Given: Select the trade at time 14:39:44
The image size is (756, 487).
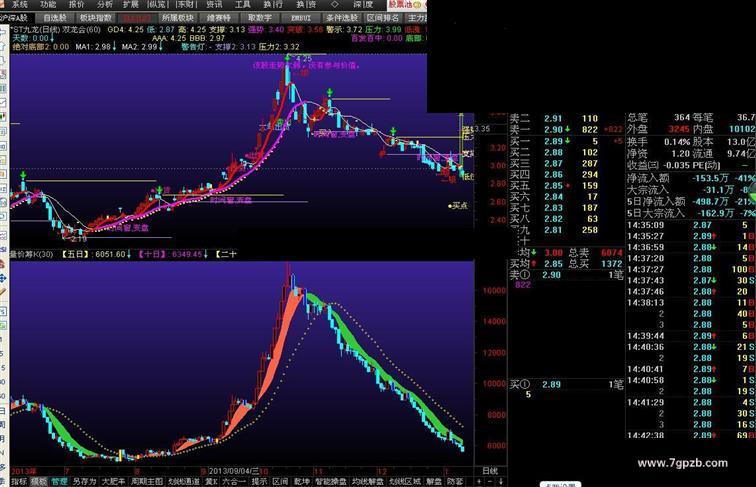Looking at the screenshot, I should point(691,336).
